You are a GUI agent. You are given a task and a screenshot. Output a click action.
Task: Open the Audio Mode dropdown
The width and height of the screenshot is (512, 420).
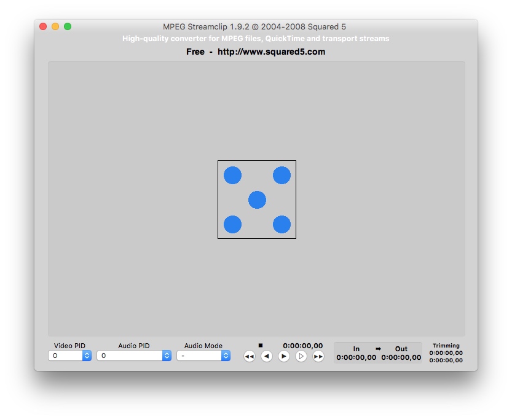tap(203, 356)
